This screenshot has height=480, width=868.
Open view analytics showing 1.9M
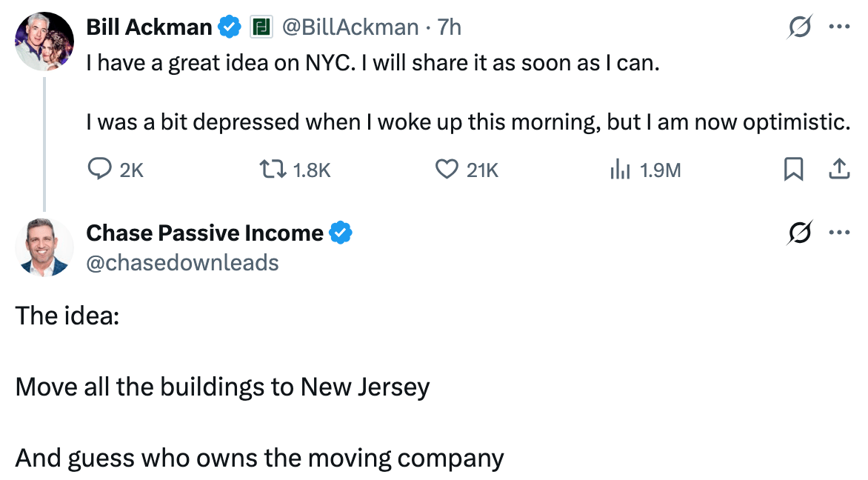tap(619, 170)
